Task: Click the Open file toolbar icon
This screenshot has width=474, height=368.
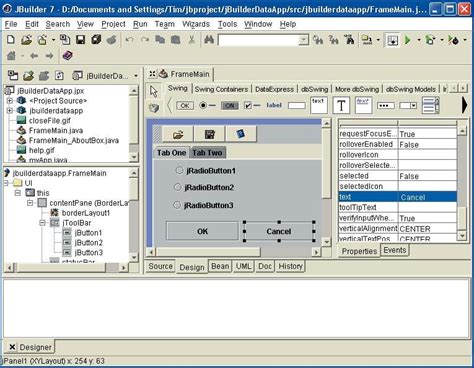Action: click(x=27, y=40)
